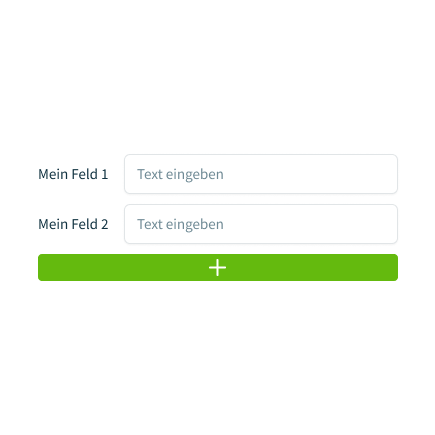The image size is (435, 435).
Task: Place cursor in the bottom text field
Action: (x=261, y=224)
